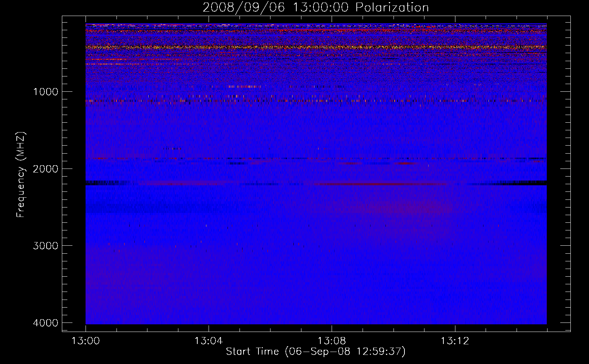Image resolution: width=589 pixels, height=364 pixels.
Task: Click the 13:12 time tick label
Action: point(455,341)
